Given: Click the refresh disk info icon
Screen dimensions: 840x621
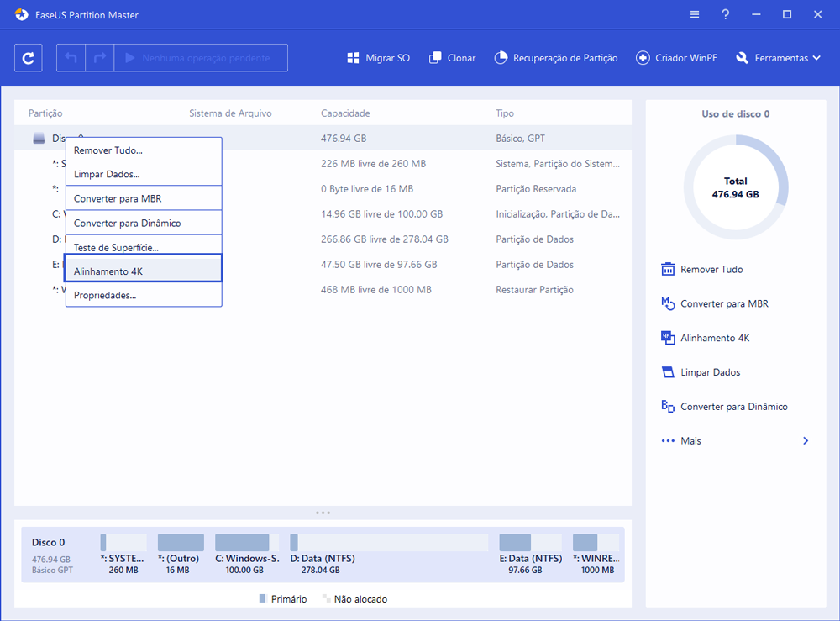Looking at the screenshot, I should [x=28, y=58].
